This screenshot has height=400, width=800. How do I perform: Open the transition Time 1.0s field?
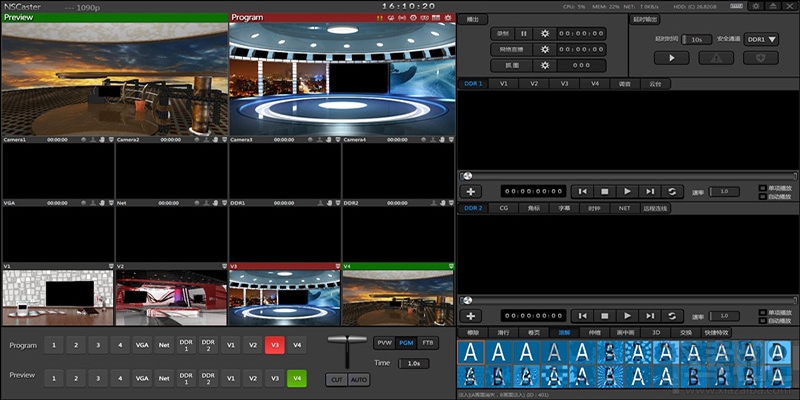413,363
